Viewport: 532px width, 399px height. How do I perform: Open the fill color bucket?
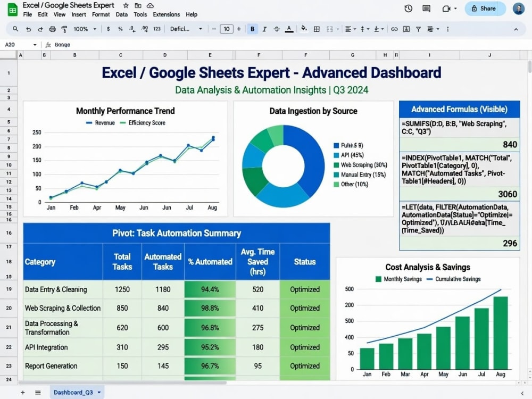[304, 29]
